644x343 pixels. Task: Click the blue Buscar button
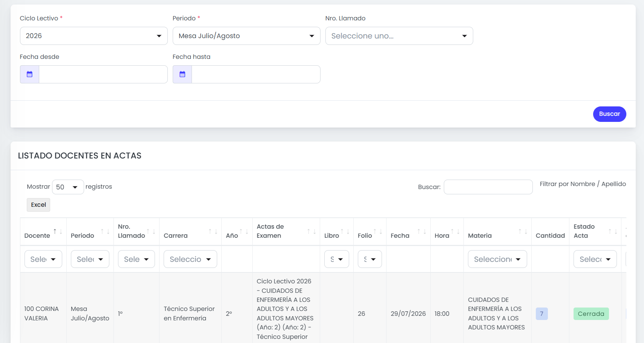pos(610,114)
